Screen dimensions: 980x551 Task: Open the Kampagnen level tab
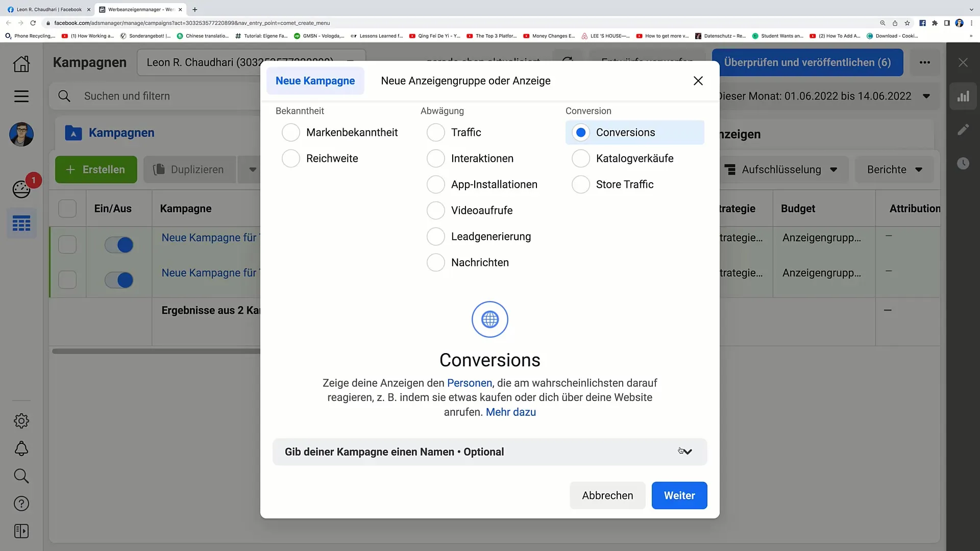tap(121, 133)
